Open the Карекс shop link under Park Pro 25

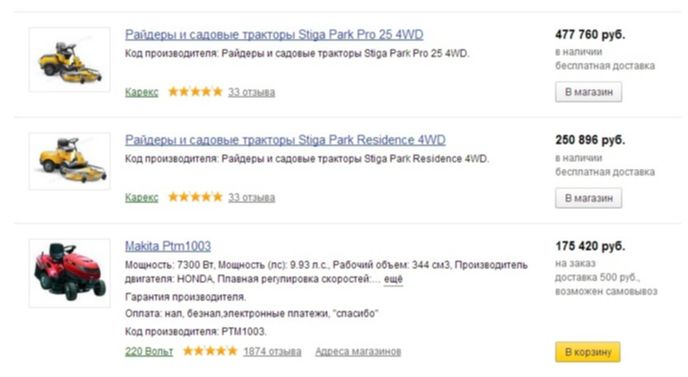tap(141, 92)
